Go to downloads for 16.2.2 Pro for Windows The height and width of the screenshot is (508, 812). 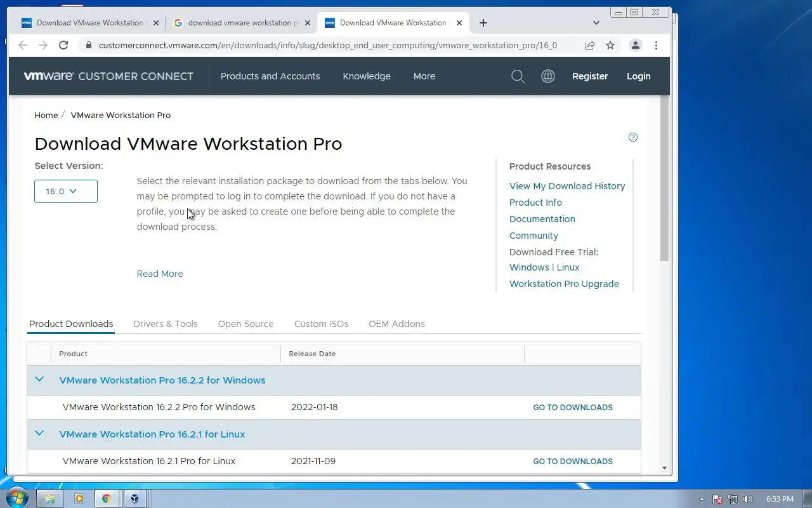[x=573, y=408]
